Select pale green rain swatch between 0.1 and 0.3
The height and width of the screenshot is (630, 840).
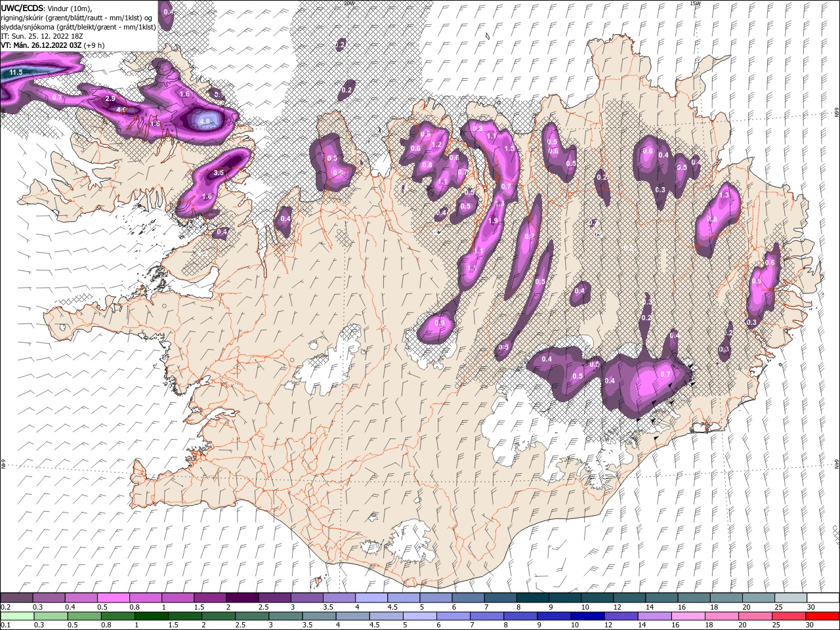pos(18,616)
